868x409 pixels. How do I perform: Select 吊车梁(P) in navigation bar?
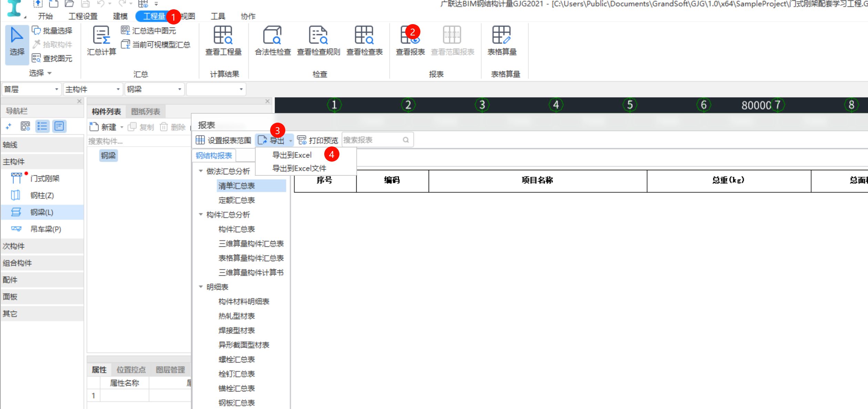tap(42, 229)
